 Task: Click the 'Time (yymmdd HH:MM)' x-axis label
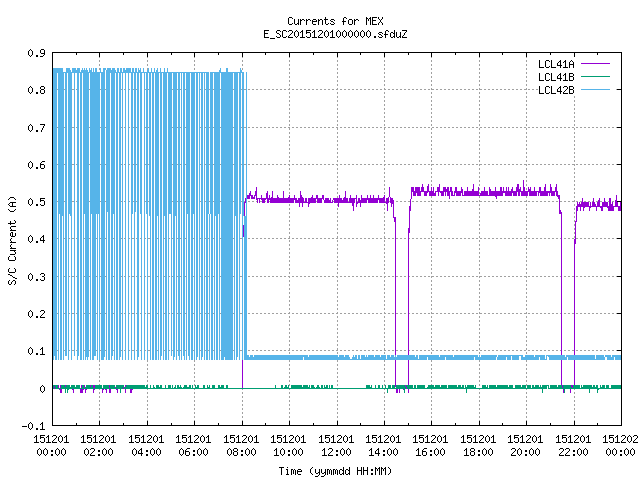click(x=335, y=471)
